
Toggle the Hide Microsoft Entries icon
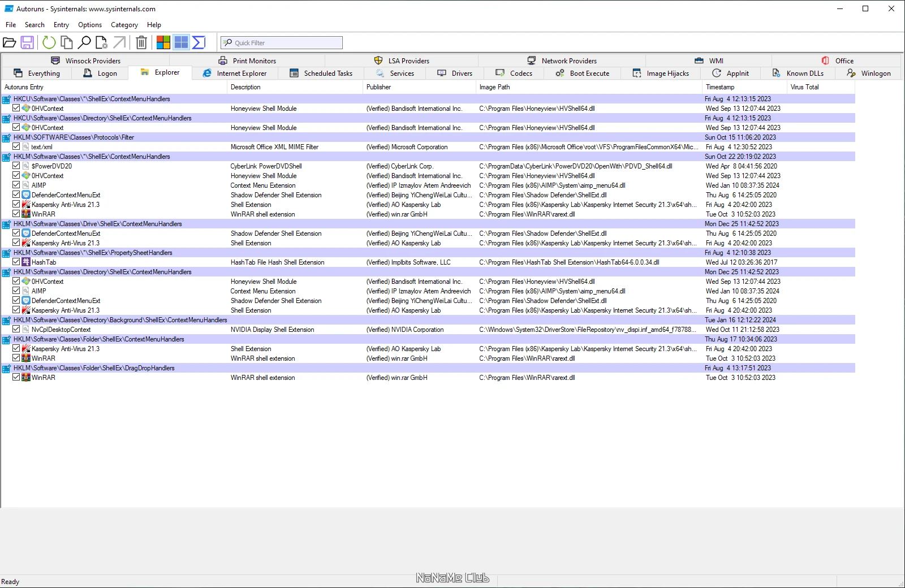163,42
